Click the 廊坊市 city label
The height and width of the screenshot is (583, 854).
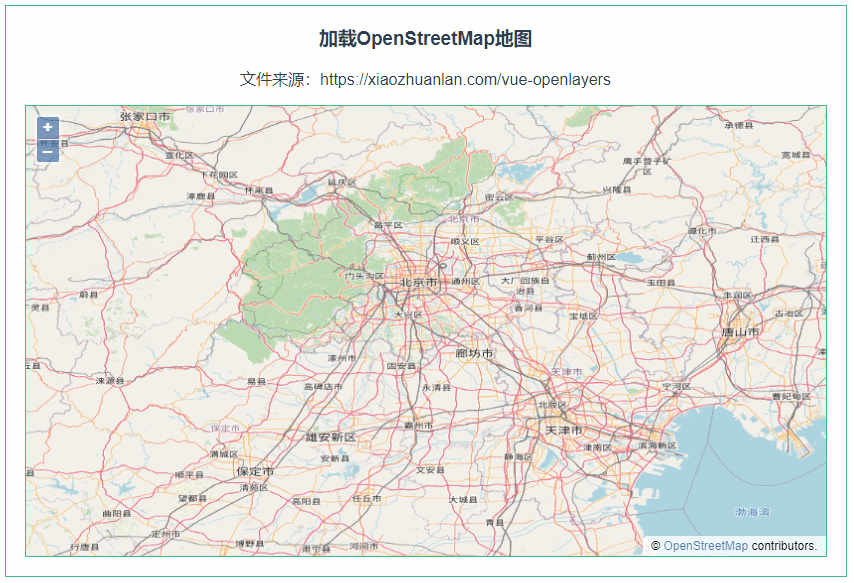click(x=474, y=353)
